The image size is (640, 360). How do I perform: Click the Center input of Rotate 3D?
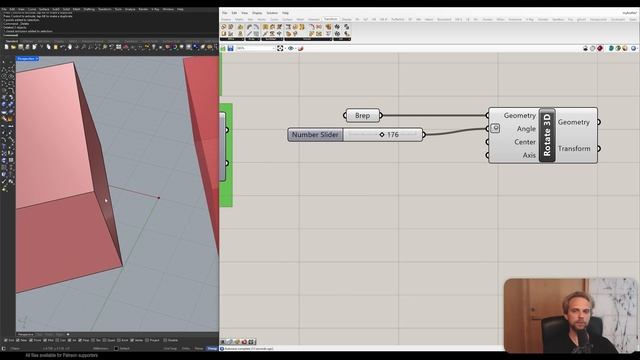[524, 142]
